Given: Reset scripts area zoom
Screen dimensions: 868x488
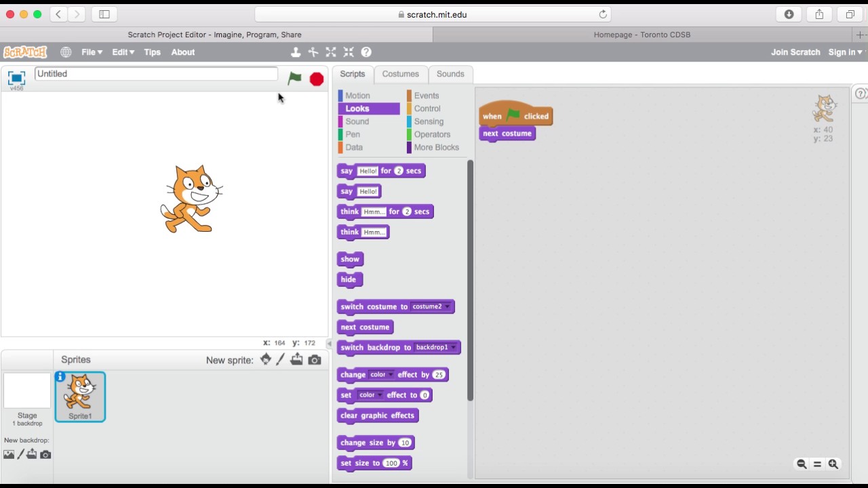Looking at the screenshot, I should pos(817,464).
